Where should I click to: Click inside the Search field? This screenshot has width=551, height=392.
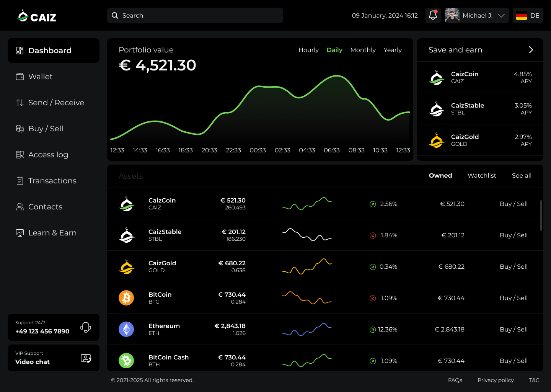[x=195, y=15]
